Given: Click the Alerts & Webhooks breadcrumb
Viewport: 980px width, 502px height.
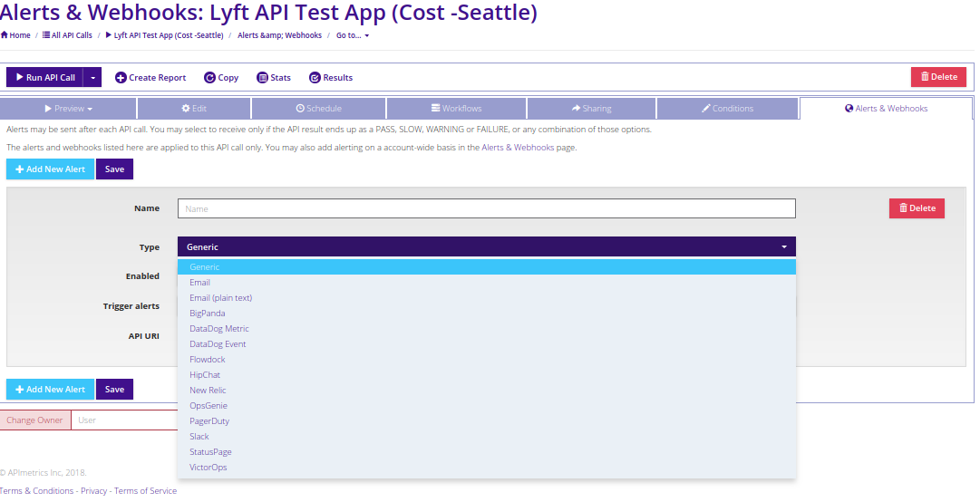Looking at the screenshot, I should pyautogui.click(x=279, y=35).
